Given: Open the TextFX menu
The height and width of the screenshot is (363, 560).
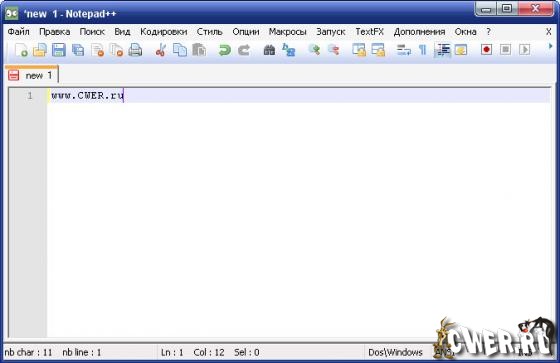Looking at the screenshot, I should coord(369,32).
